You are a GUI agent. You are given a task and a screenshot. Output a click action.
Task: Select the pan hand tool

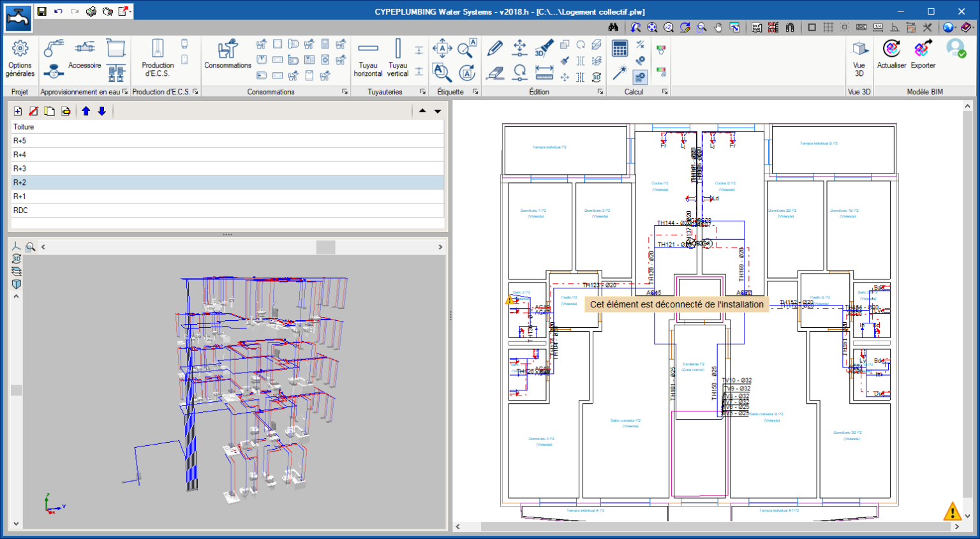(718, 27)
